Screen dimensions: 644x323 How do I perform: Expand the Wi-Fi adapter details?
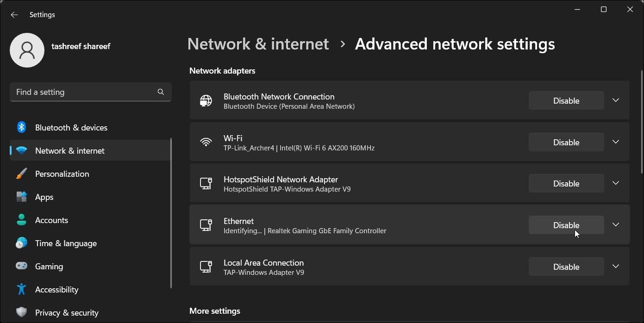click(x=616, y=142)
